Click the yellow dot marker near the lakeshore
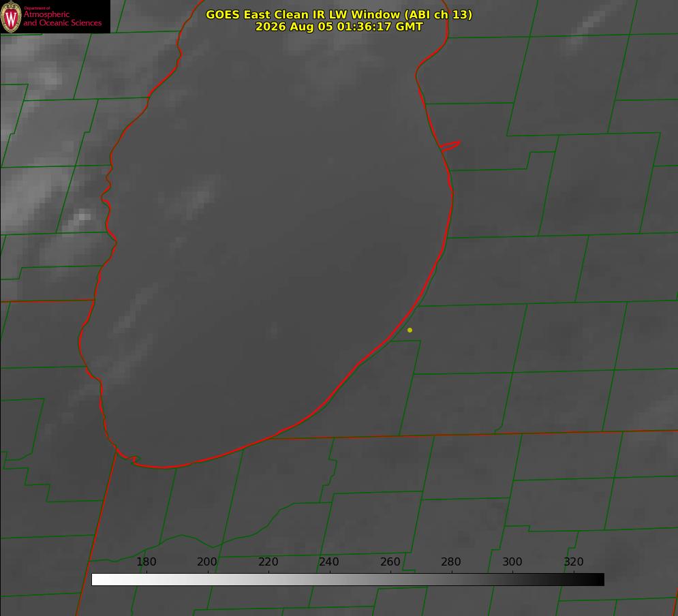678x616 pixels. [410, 330]
